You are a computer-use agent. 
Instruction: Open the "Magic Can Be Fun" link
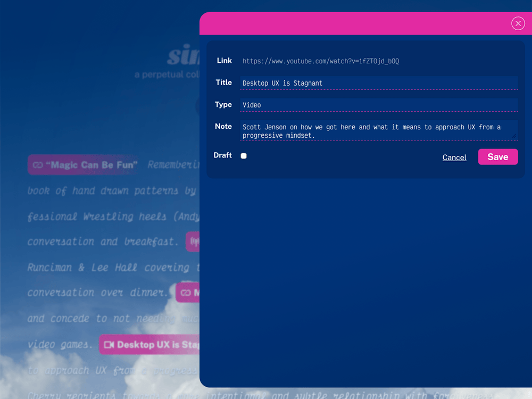click(82, 164)
